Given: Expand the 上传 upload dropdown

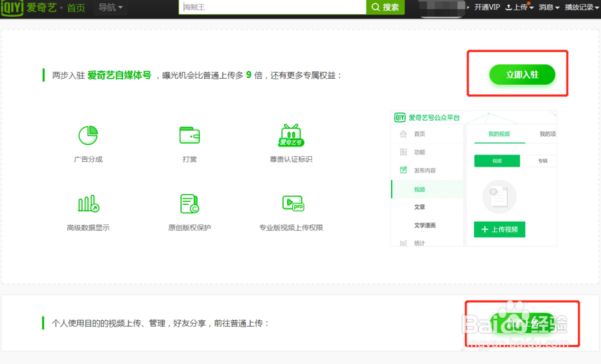Looking at the screenshot, I should (519, 7).
